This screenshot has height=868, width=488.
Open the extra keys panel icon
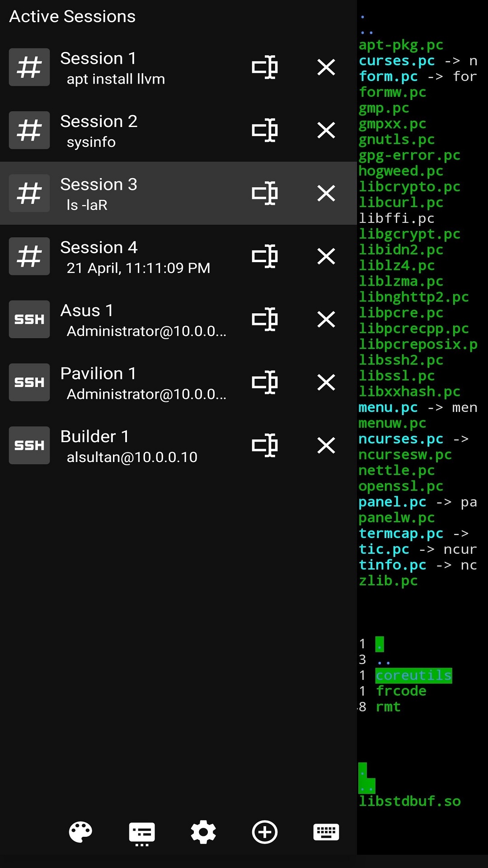141,832
